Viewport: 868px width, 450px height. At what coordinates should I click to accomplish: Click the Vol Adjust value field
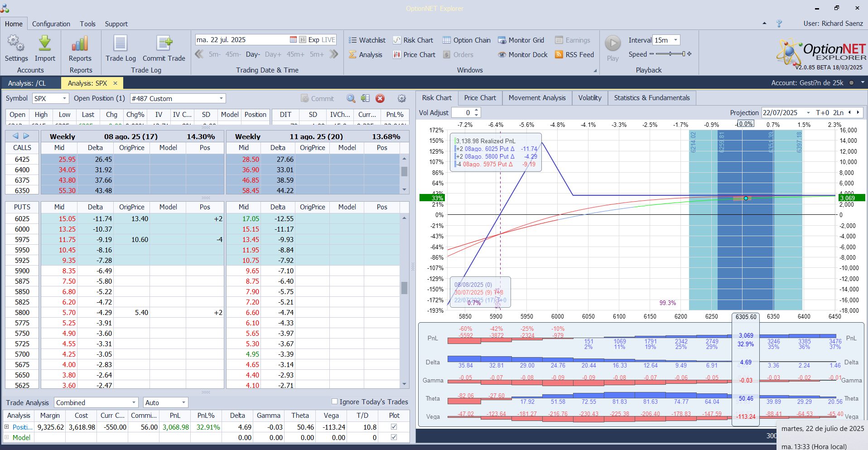[x=462, y=113]
